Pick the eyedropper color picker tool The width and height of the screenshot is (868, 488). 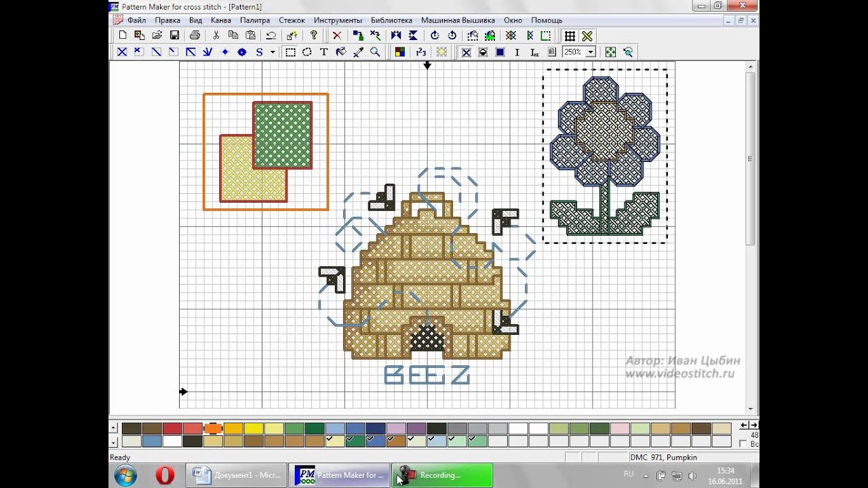tap(358, 52)
